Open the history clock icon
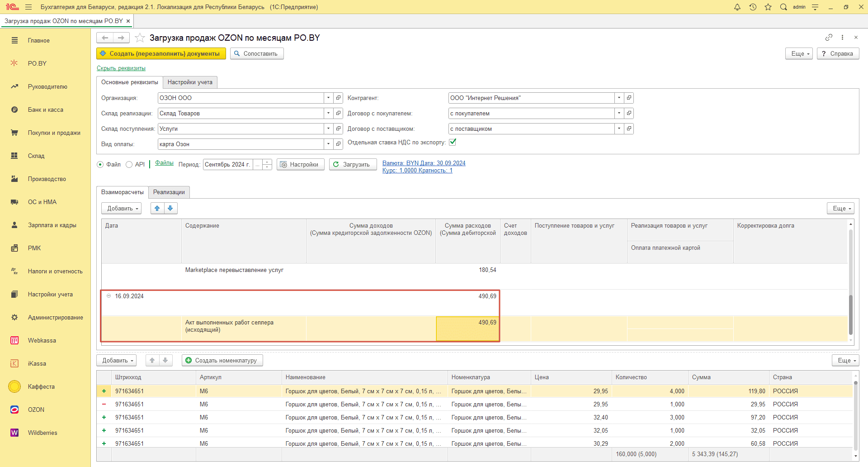Viewport: 868px width, 467px height. (753, 7)
